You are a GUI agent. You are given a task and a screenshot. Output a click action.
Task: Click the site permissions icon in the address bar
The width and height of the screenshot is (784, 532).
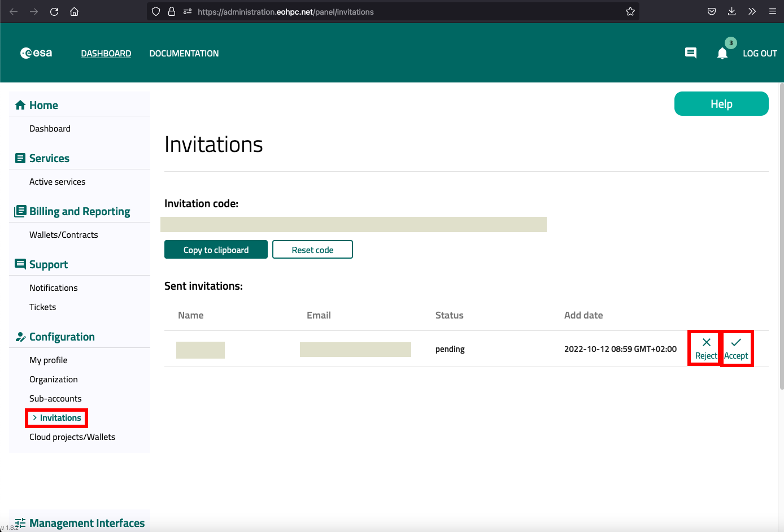pos(188,11)
